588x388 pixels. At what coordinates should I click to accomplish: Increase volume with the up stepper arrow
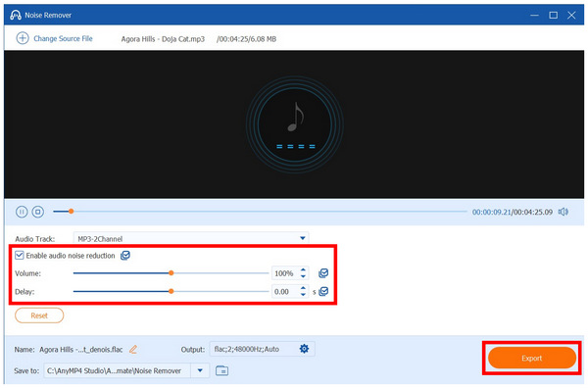(303, 269)
